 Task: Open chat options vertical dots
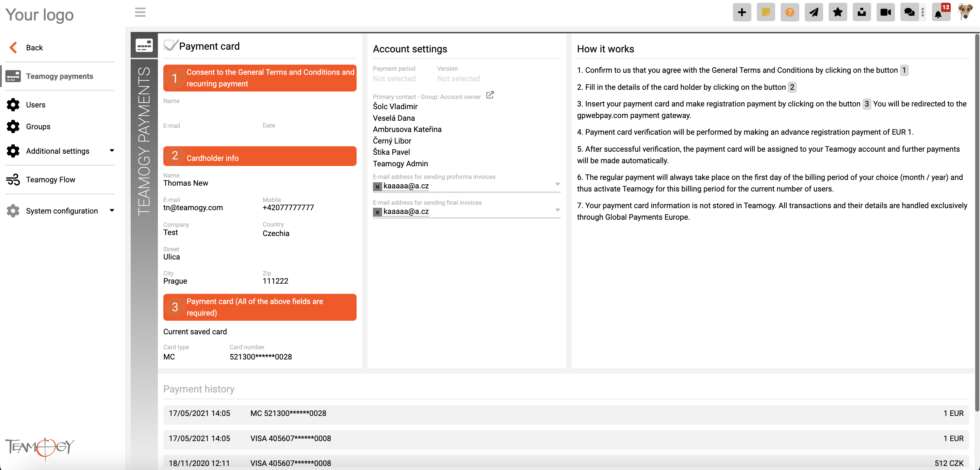922,12
